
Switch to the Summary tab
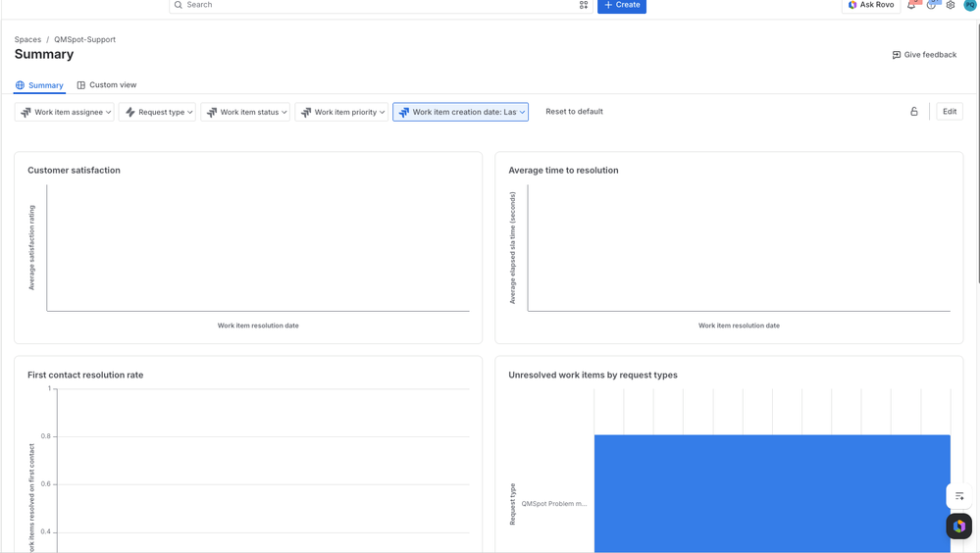pyautogui.click(x=39, y=85)
